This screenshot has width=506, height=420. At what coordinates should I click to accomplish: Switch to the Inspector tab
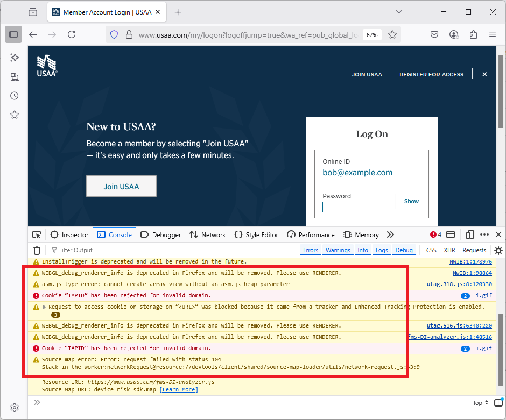pyautogui.click(x=69, y=234)
